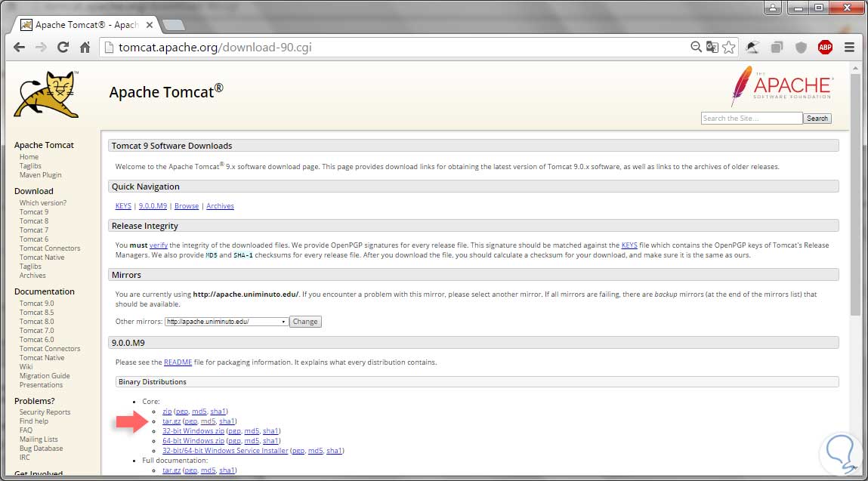The width and height of the screenshot is (868, 481).
Task: Open Tomcat 8.5 documentation link
Action: 36,313
